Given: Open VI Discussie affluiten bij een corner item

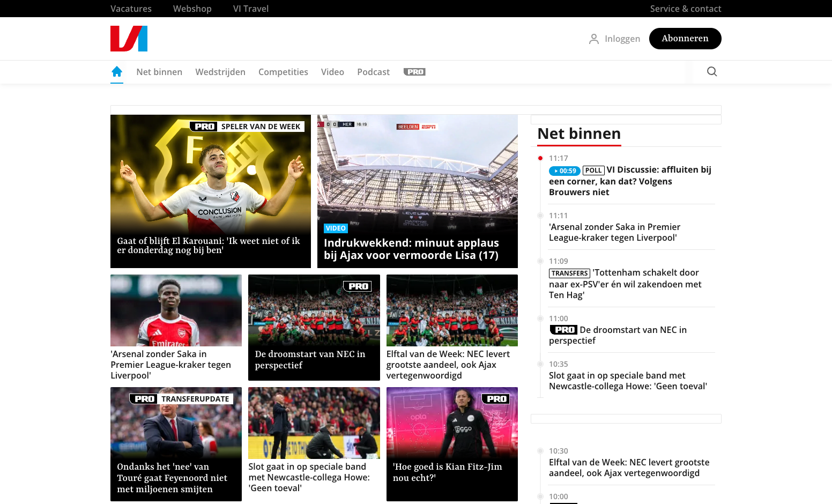Looking at the screenshot, I should [632, 181].
